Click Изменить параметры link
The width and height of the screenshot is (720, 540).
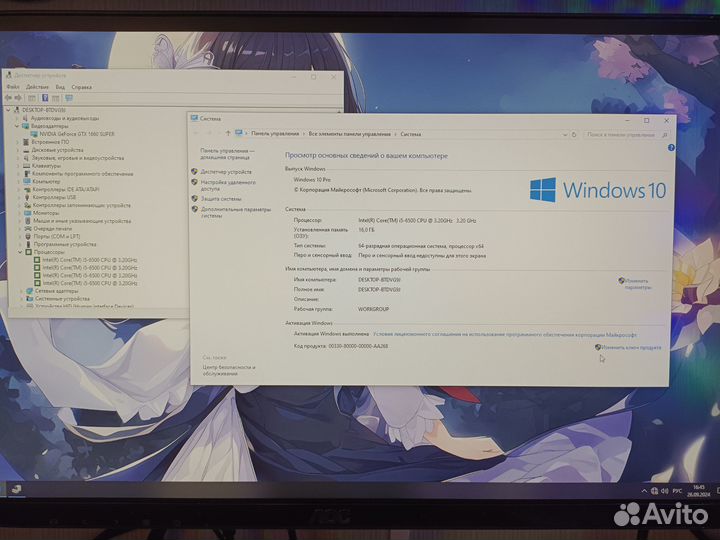pyautogui.click(x=638, y=284)
